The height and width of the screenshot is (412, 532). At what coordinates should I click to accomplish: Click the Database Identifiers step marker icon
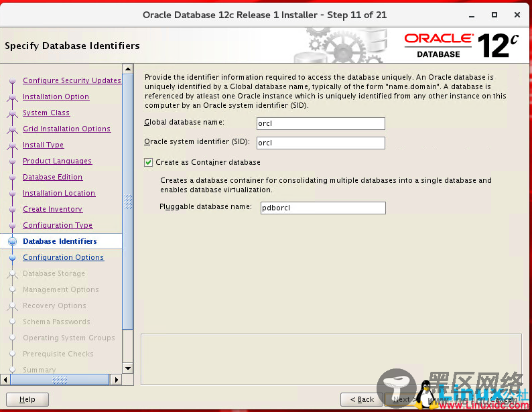tap(13, 241)
